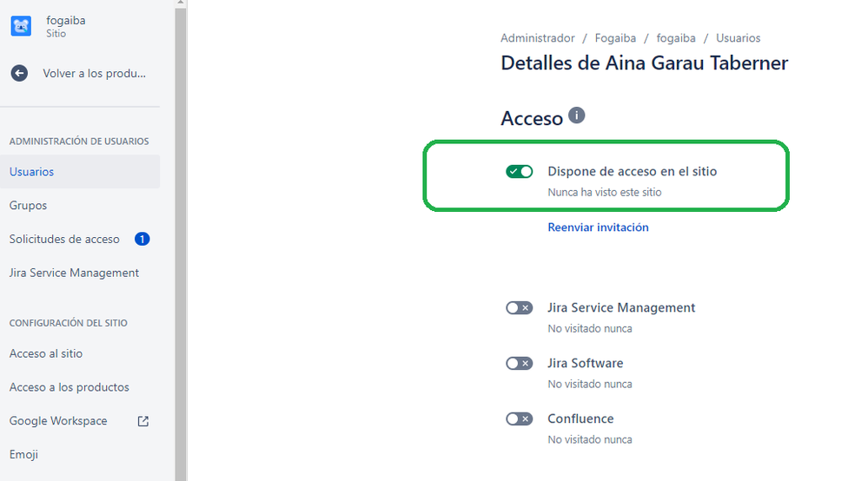The width and height of the screenshot is (868, 481).
Task: Click the ADMINISTRACIÓN DE USUARIOS section header
Action: point(79,142)
